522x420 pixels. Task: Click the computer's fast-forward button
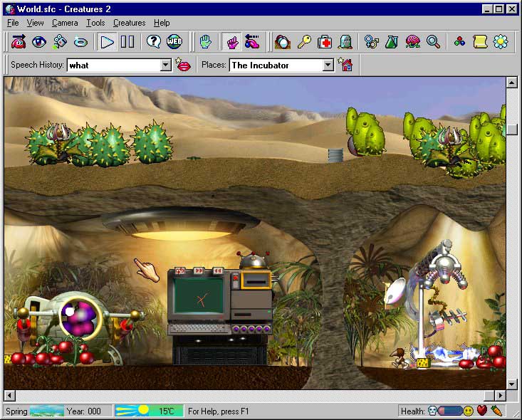point(199,271)
